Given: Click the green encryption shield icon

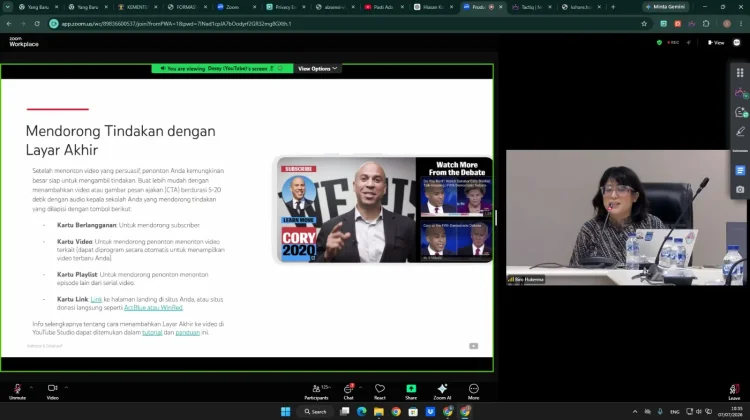Looking at the screenshot, I should click(x=659, y=43).
